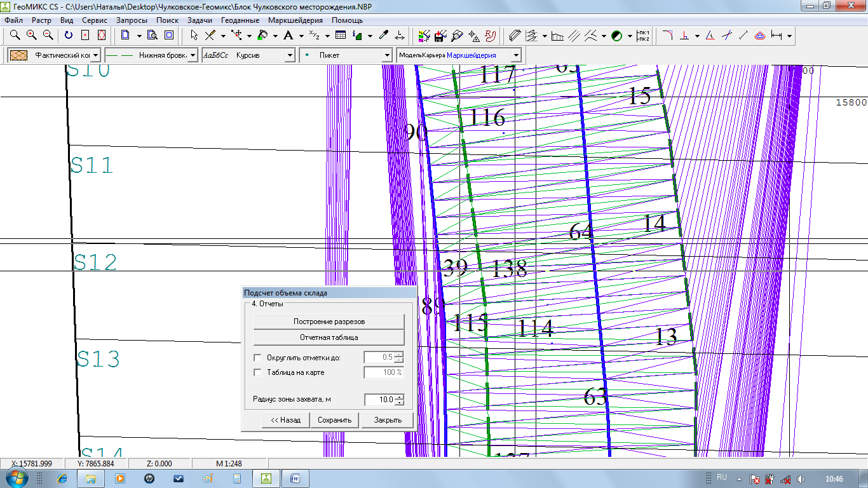The image size is (868, 488).
Task: Click the XYZ coordinates icon
Action: [x=314, y=36]
